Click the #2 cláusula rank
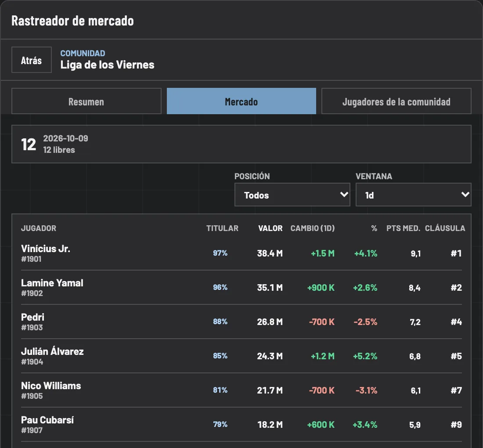 click(456, 288)
